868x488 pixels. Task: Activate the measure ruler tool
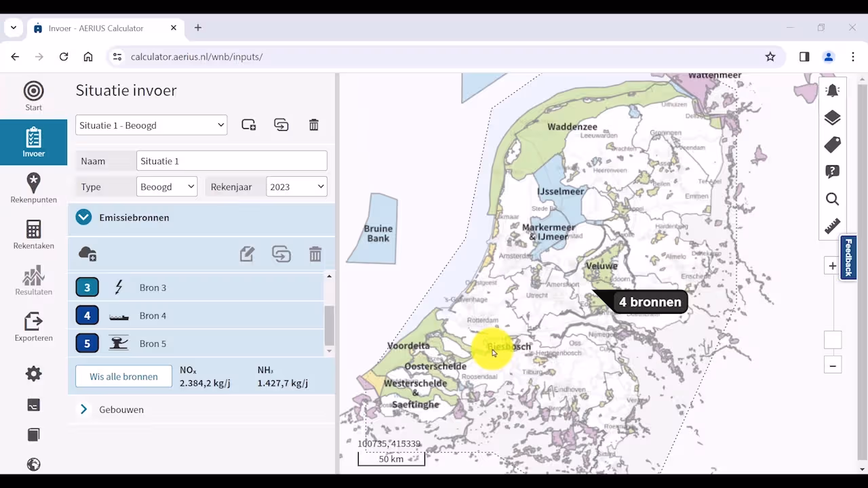[x=832, y=226]
